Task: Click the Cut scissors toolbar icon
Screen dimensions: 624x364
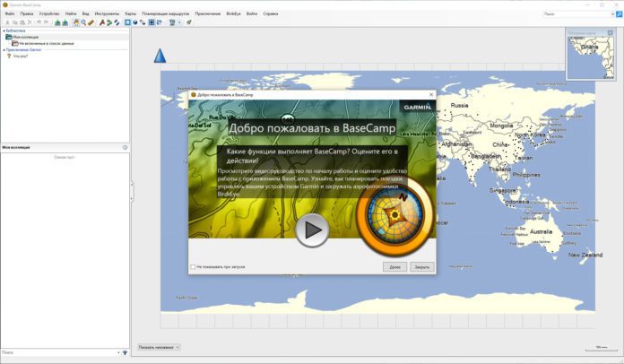Action: click(x=7, y=22)
